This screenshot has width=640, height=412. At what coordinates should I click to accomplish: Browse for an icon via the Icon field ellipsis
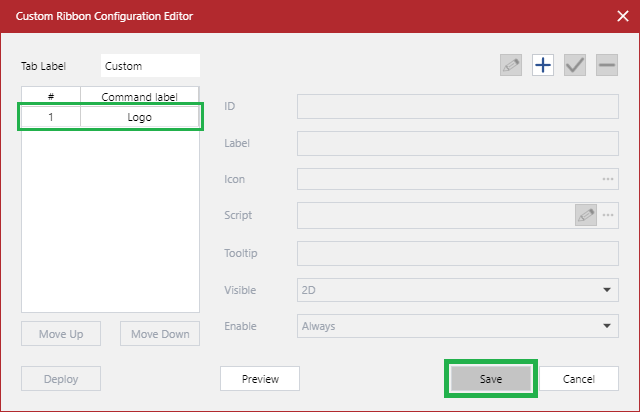click(x=607, y=179)
